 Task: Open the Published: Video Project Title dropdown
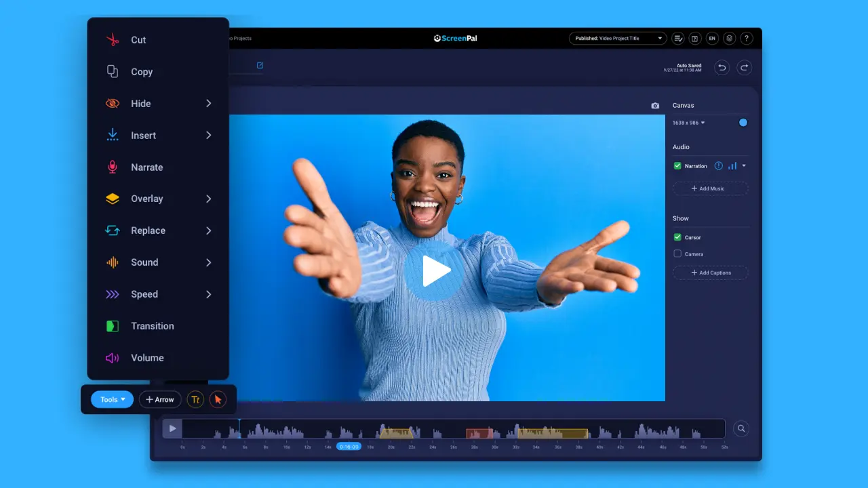point(617,38)
